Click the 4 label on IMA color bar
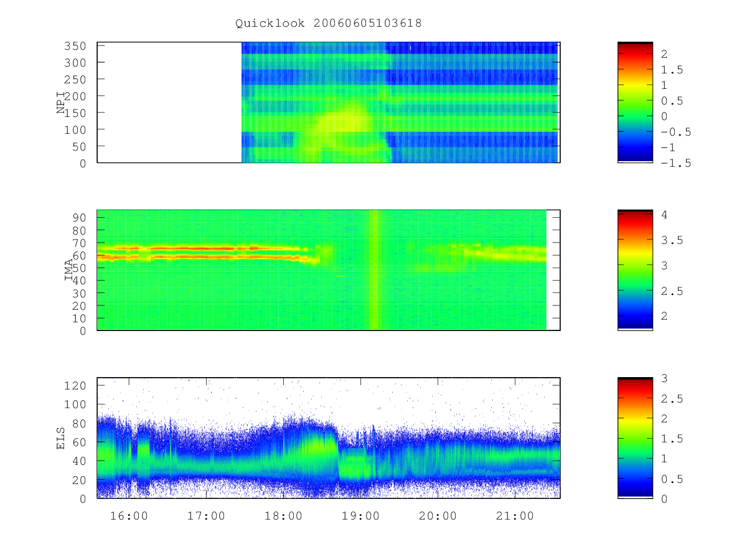Image resolution: width=747 pixels, height=560 pixels. tap(664, 215)
